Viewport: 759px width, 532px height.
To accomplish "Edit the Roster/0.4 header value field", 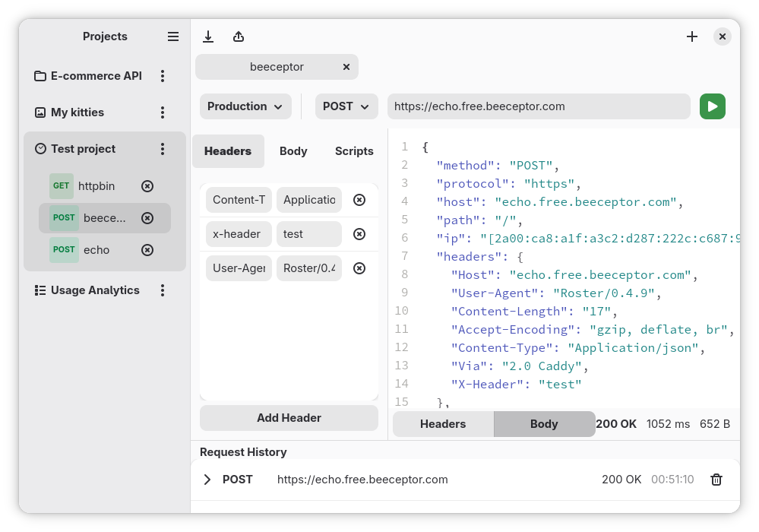I will pyautogui.click(x=309, y=268).
